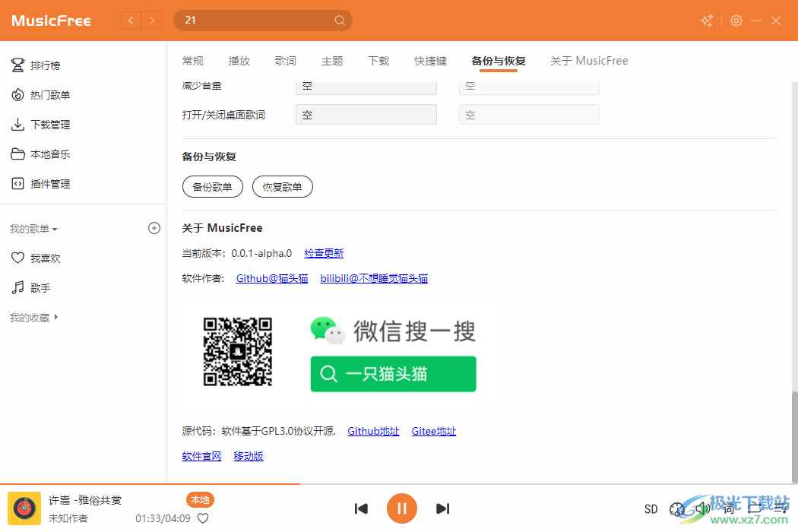Click the MusicFree logo

(x=52, y=21)
